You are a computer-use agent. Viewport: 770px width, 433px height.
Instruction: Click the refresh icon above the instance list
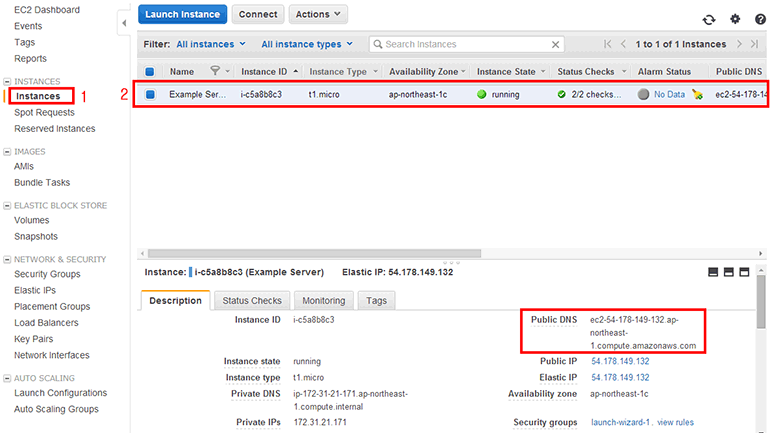coord(709,19)
